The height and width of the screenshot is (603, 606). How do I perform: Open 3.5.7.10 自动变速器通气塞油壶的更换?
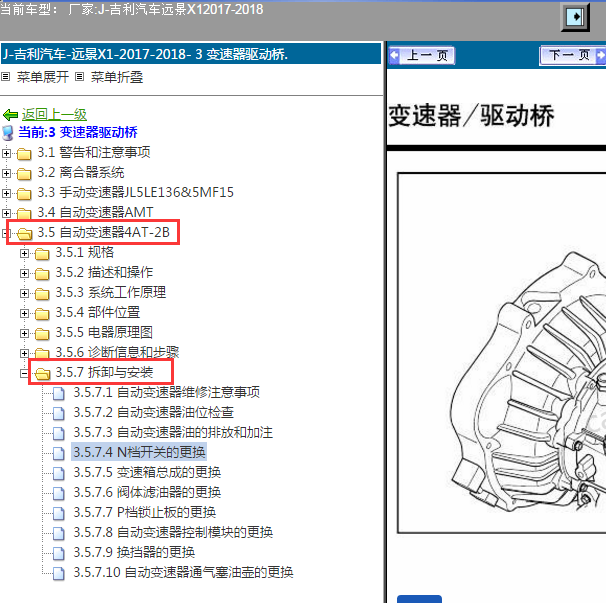click(183, 572)
